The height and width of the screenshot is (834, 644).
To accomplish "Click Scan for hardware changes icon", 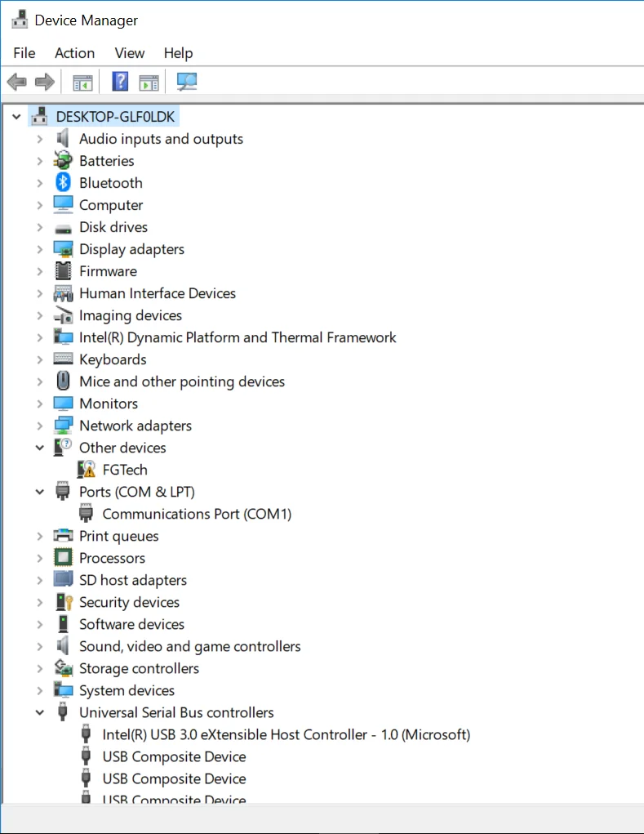I will click(186, 82).
